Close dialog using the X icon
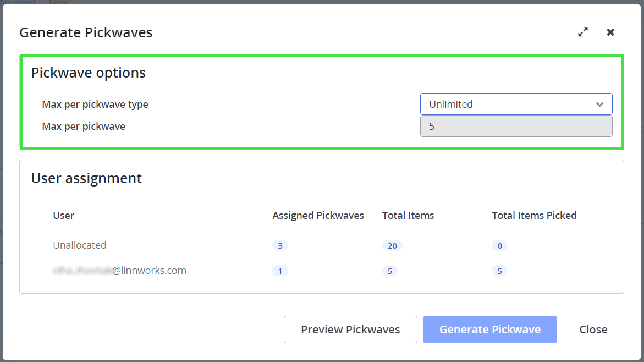Viewport: 644px width, 362px height. 610,32
